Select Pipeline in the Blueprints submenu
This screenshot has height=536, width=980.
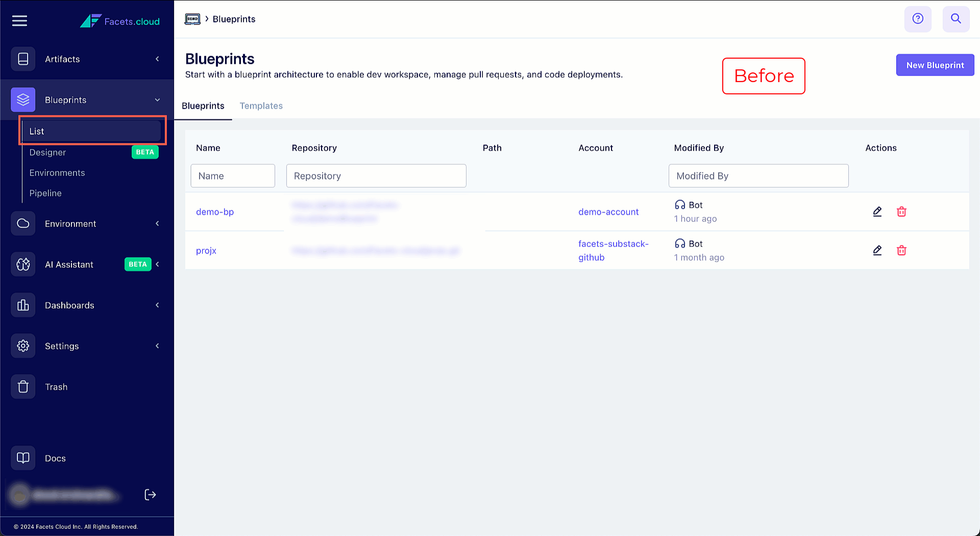tap(45, 193)
